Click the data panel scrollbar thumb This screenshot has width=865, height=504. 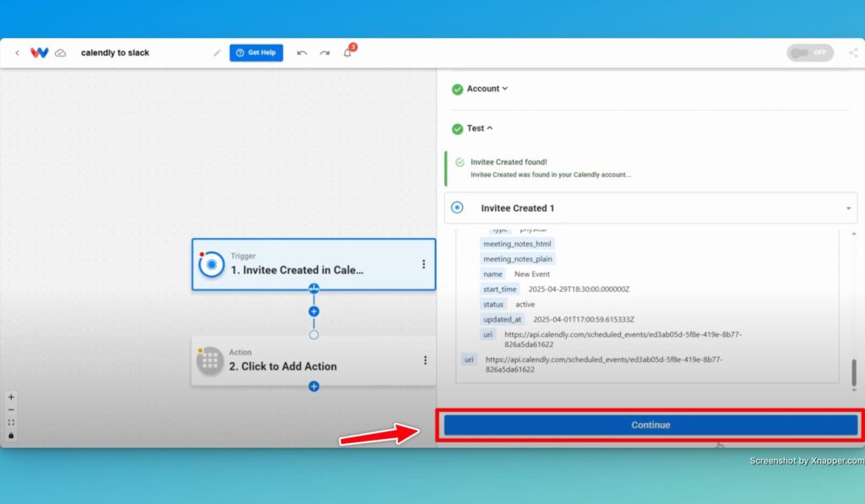point(854,373)
